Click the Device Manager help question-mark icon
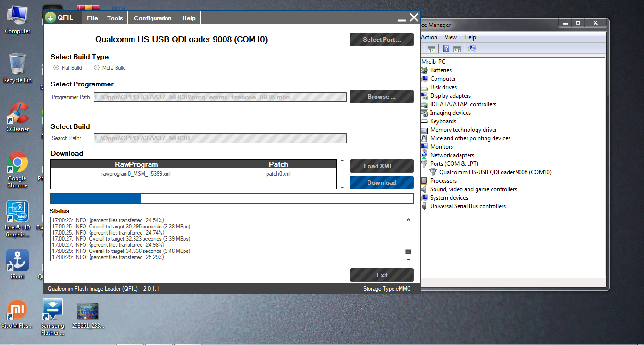The width and height of the screenshot is (644, 345). (x=446, y=49)
